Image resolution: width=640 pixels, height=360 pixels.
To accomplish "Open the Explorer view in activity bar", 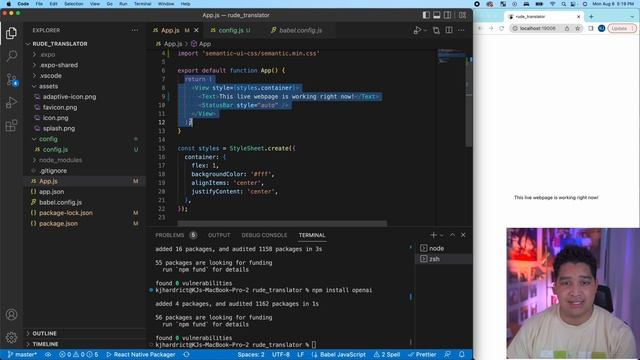I will tap(11, 33).
